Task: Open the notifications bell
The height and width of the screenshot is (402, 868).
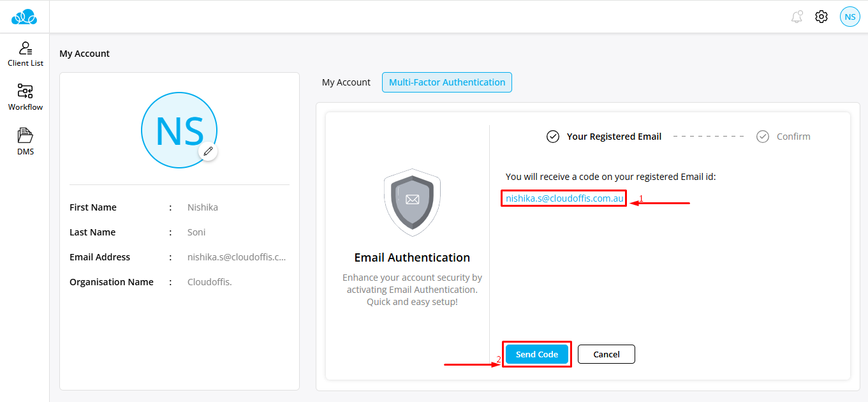Action: click(797, 17)
